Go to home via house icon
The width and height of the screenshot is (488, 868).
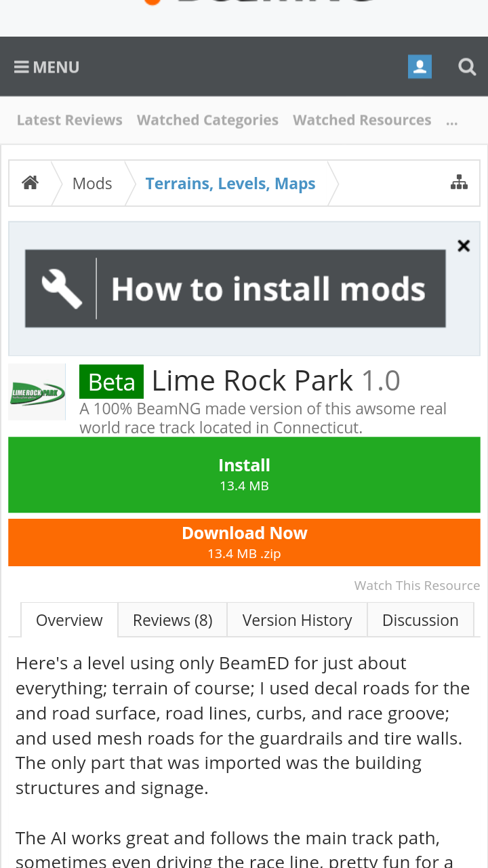[30, 183]
